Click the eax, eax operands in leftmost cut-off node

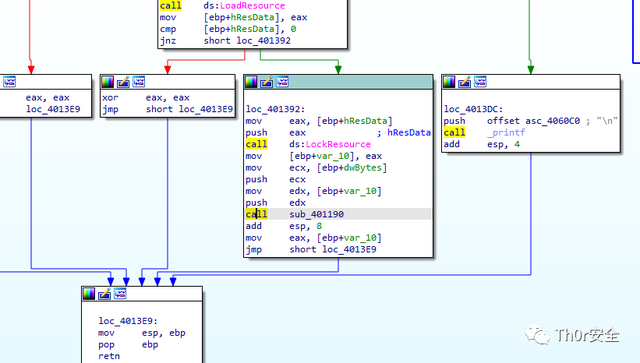pos(47,98)
